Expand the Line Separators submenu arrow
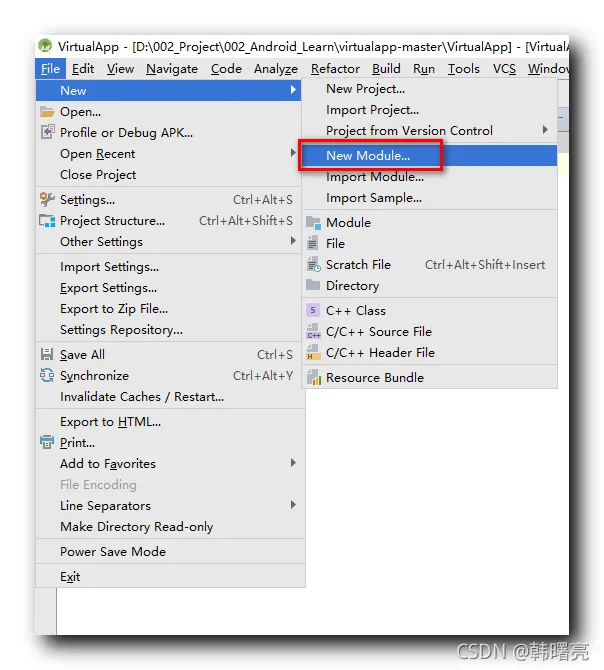The width and height of the screenshot is (604, 670). tap(293, 505)
